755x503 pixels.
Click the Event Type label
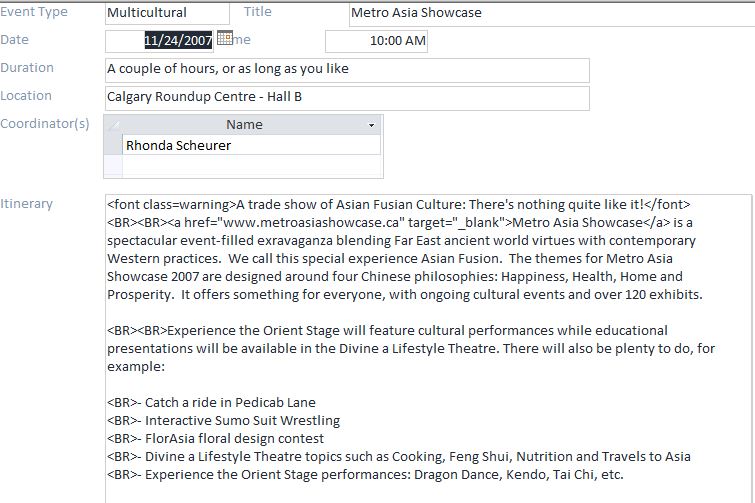click(x=34, y=12)
